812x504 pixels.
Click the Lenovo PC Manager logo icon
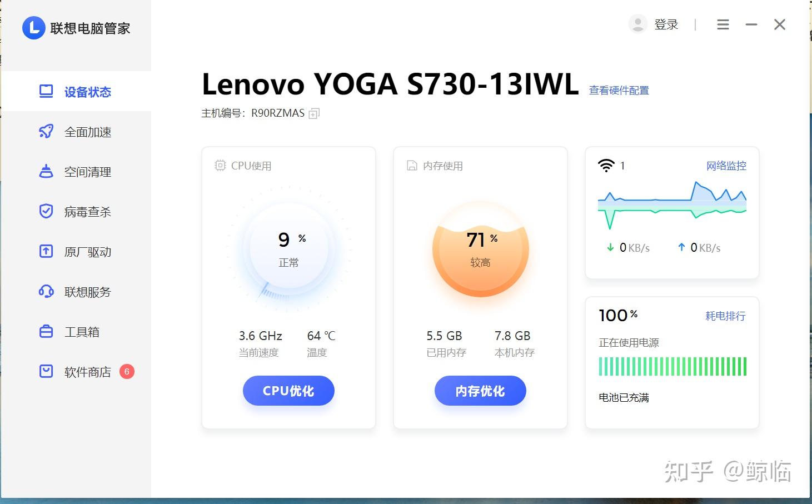click(x=33, y=28)
